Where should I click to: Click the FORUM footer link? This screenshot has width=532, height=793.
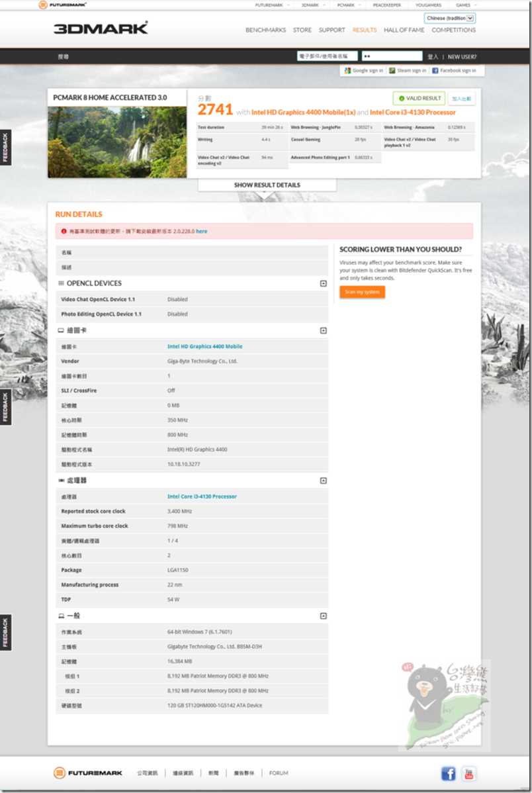279,773
